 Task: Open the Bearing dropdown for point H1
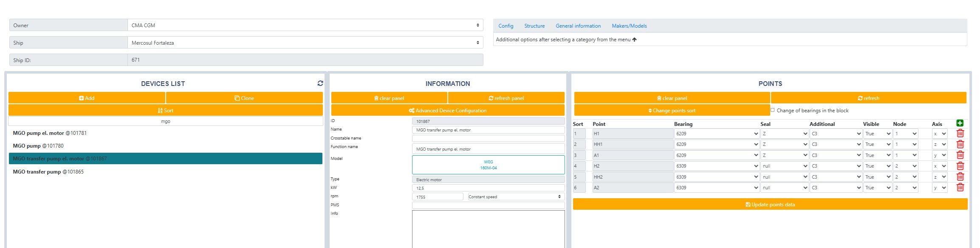(716, 134)
